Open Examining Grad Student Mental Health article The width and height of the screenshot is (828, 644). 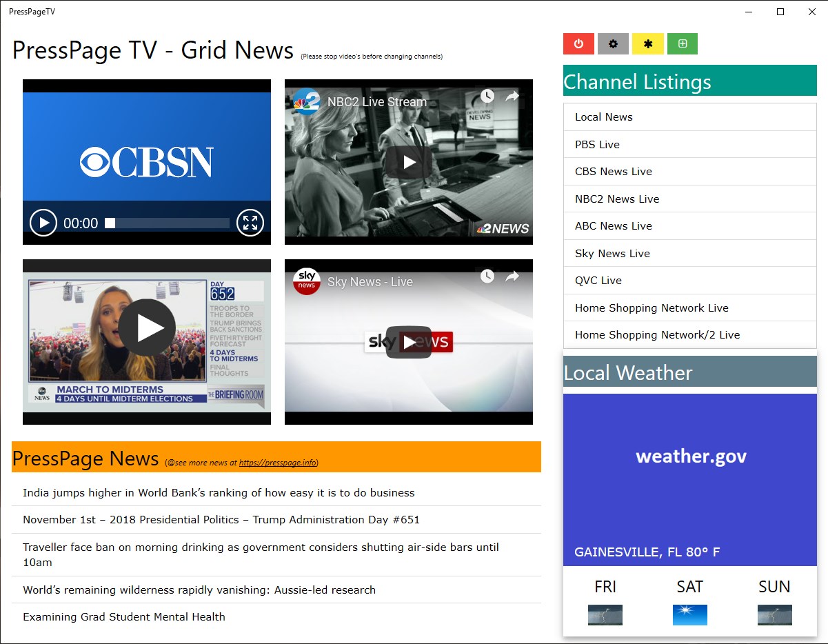276,617
